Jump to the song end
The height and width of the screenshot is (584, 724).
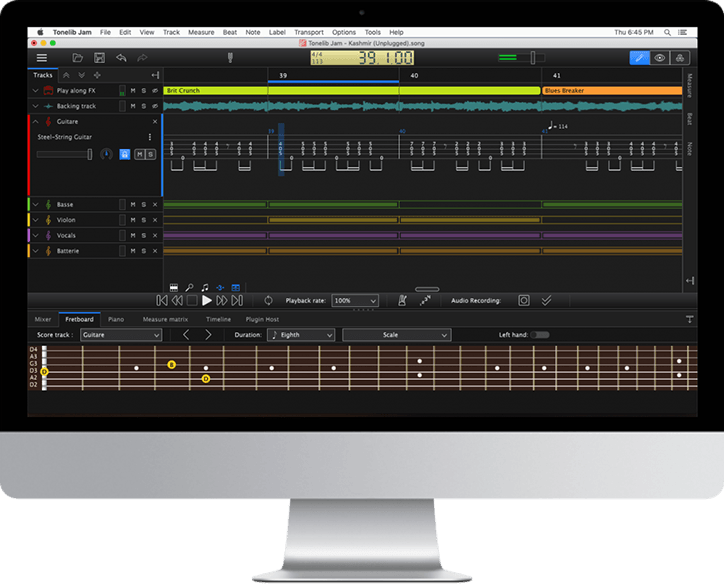237,301
